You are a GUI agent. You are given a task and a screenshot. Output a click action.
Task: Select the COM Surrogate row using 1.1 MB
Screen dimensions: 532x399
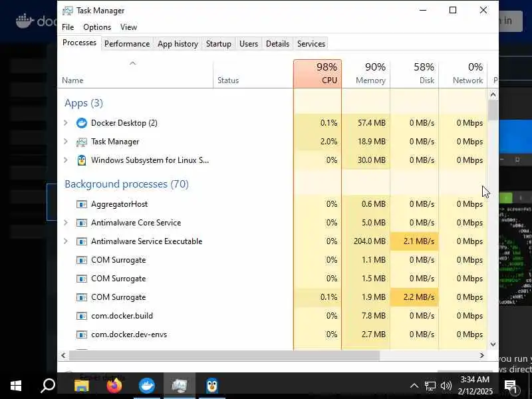272,260
